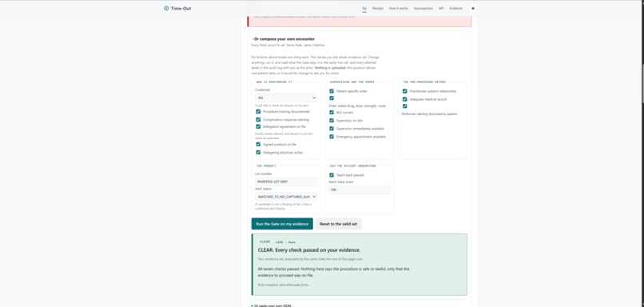The image size is (644, 307).
Task: Uncheck Delegating physician active
Action: pos(258,153)
